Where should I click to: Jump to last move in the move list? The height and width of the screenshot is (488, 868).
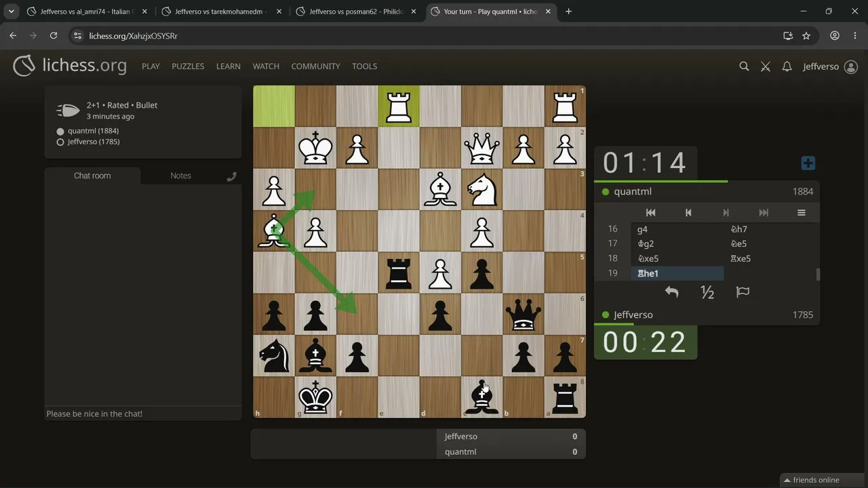764,213
